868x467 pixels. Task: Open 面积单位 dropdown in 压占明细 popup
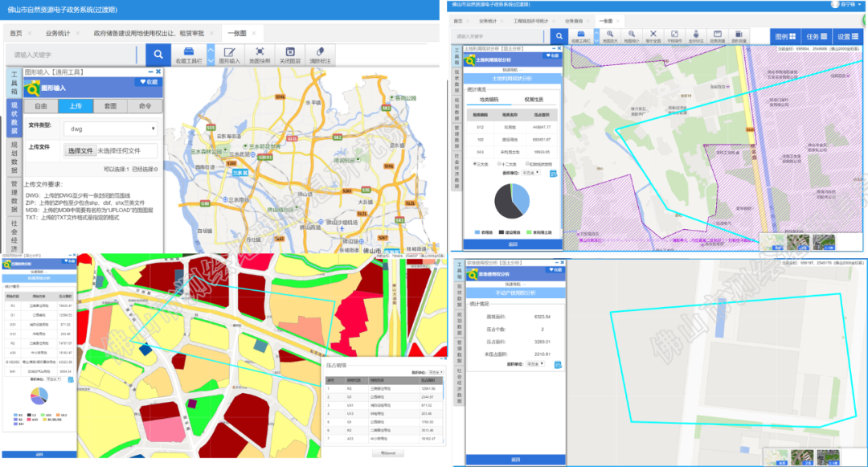click(435, 372)
